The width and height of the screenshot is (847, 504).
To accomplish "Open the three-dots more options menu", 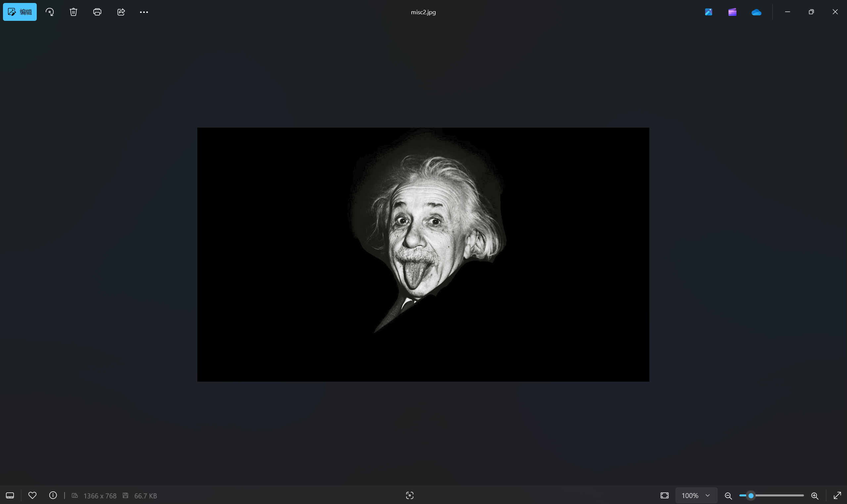I will pyautogui.click(x=144, y=12).
